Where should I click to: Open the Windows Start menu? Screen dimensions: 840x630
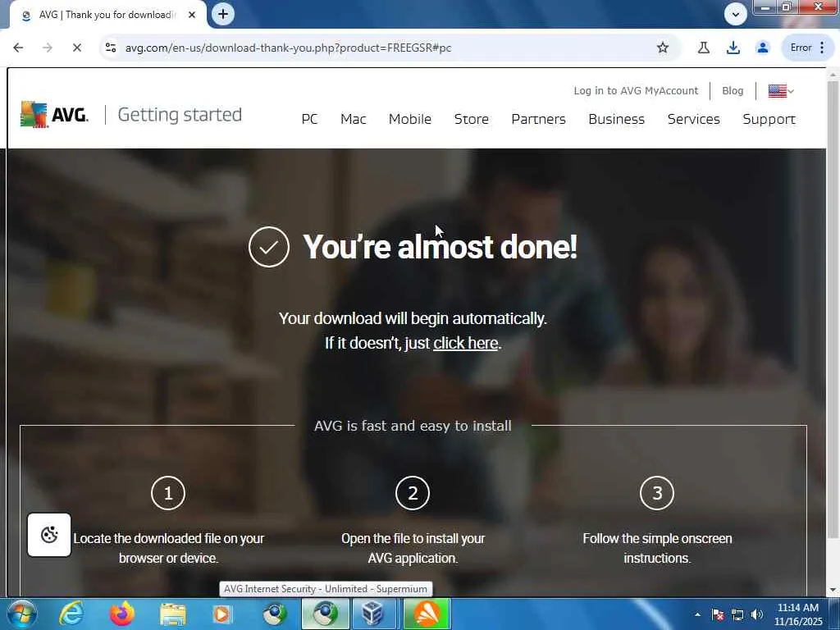point(21,614)
